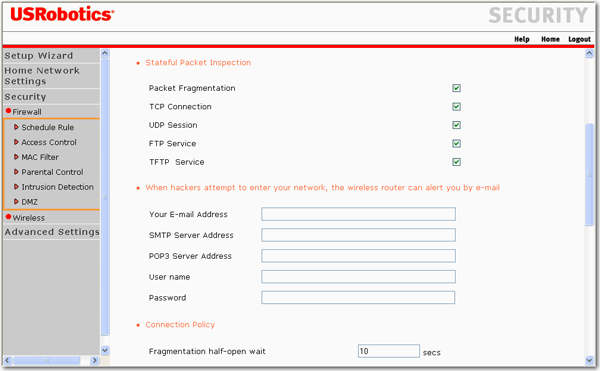Open DMZ page
This screenshot has width=600, height=371.
tap(29, 202)
